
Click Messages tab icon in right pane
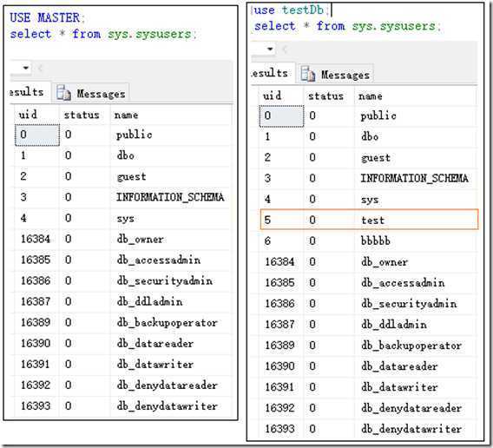click(308, 75)
